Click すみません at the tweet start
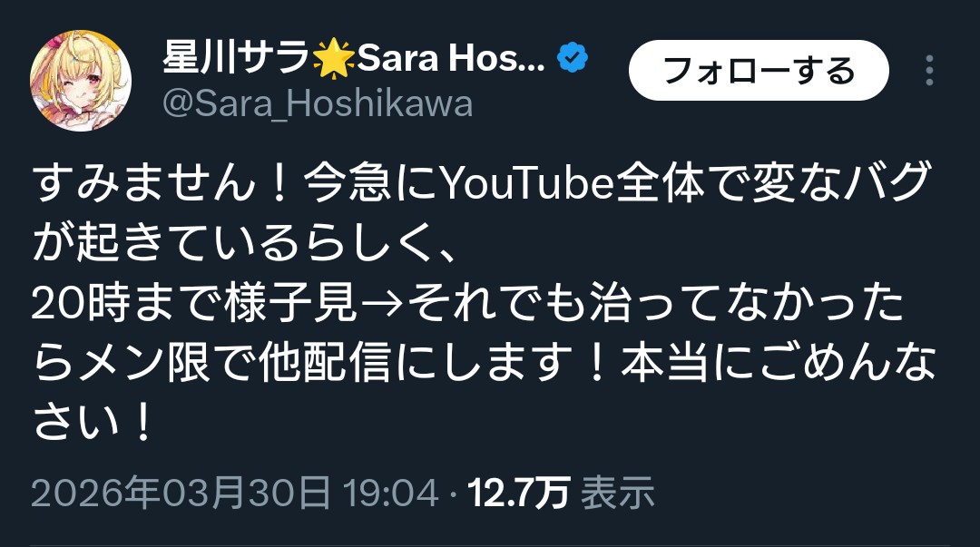Screen dimensions: 980x547 coord(142,183)
